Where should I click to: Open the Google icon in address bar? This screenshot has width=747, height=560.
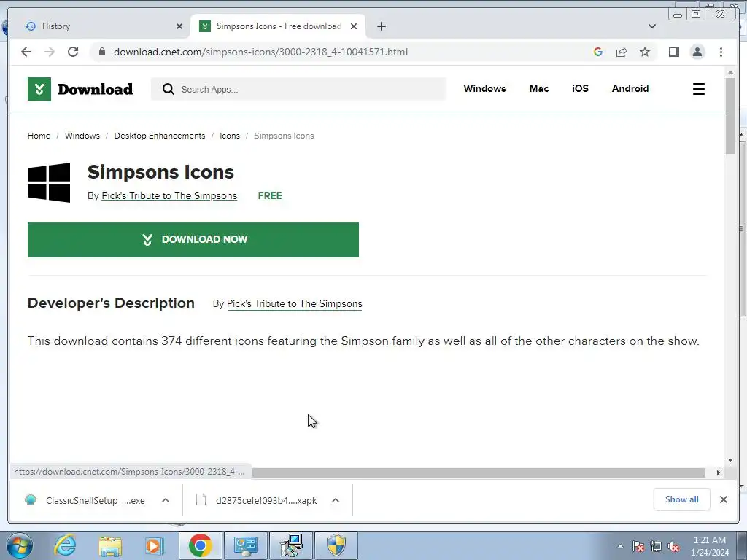[x=598, y=52]
